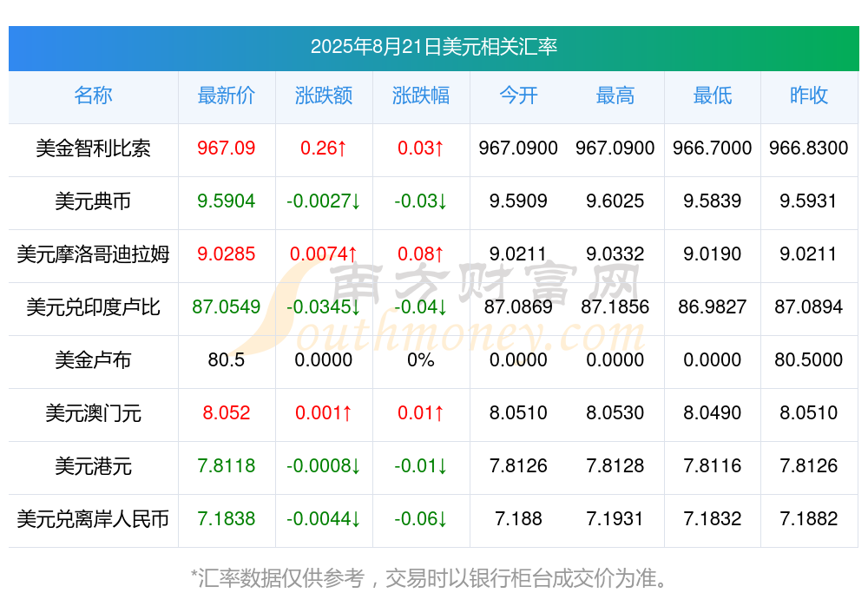Click high value 7.1931
Viewport: 868px width, 606px height.
(615, 519)
